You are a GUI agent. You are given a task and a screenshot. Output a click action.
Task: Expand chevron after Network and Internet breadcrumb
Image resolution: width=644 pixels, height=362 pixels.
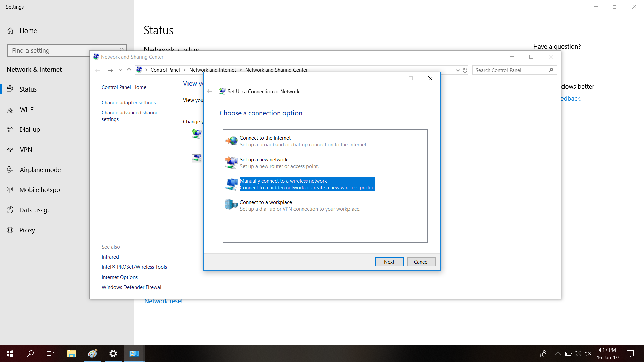pyautogui.click(x=241, y=70)
